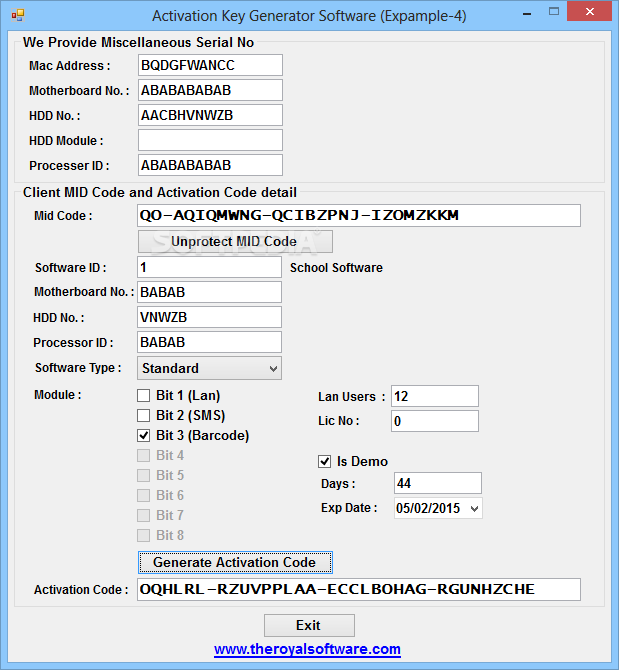Open the Exp Date picker dropdown arrow
Screen dimensions: 619x670
click(x=474, y=508)
